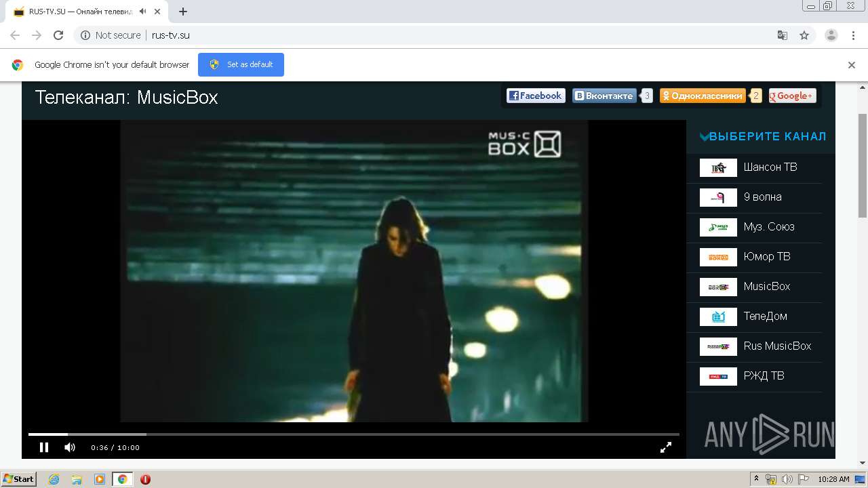Dismiss default browser notification bar

(x=852, y=65)
